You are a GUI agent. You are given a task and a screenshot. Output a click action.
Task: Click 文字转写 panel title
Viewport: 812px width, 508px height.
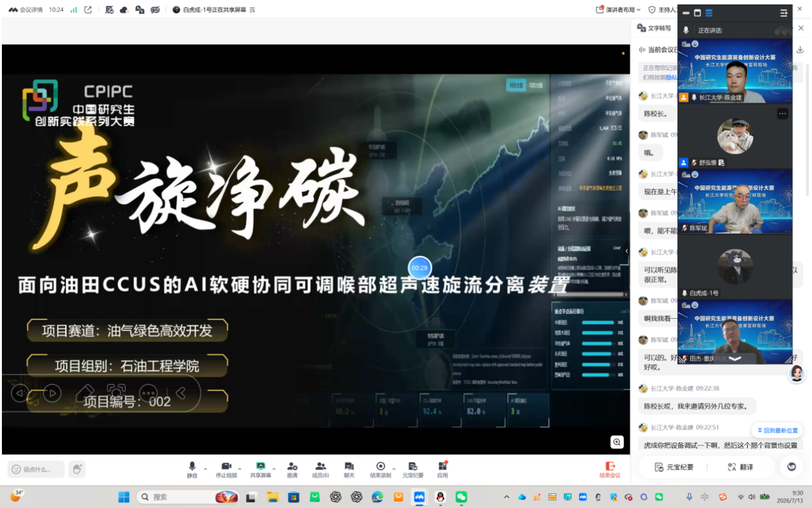point(659,28)
